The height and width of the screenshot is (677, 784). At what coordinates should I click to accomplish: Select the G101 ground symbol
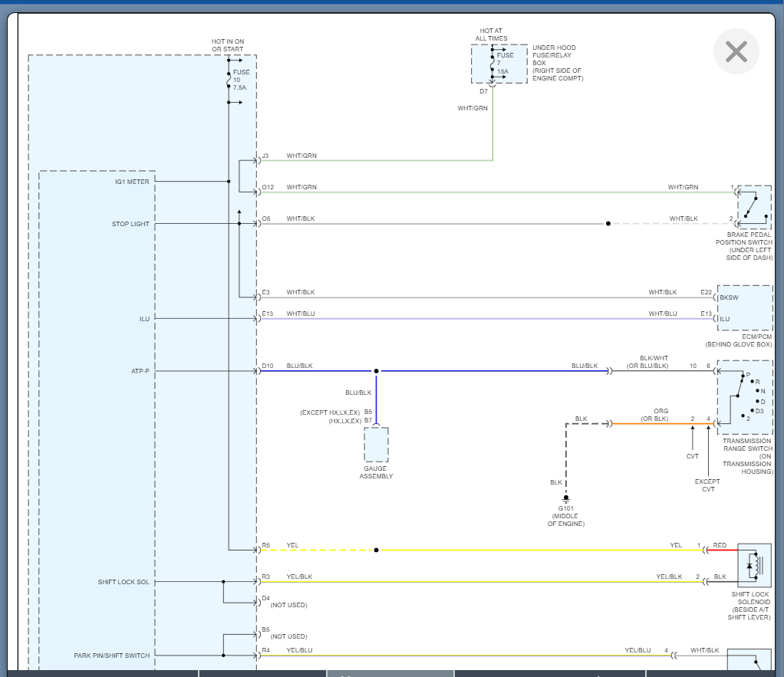coord(566,499)
